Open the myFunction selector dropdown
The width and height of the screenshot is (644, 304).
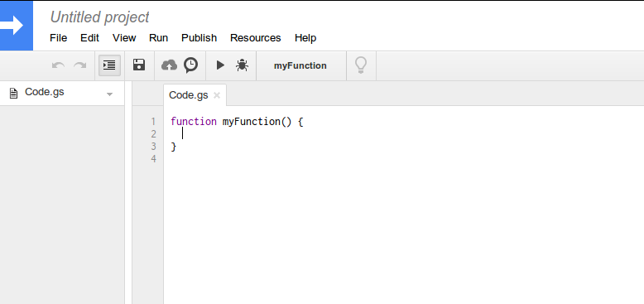tap(300, 65)
